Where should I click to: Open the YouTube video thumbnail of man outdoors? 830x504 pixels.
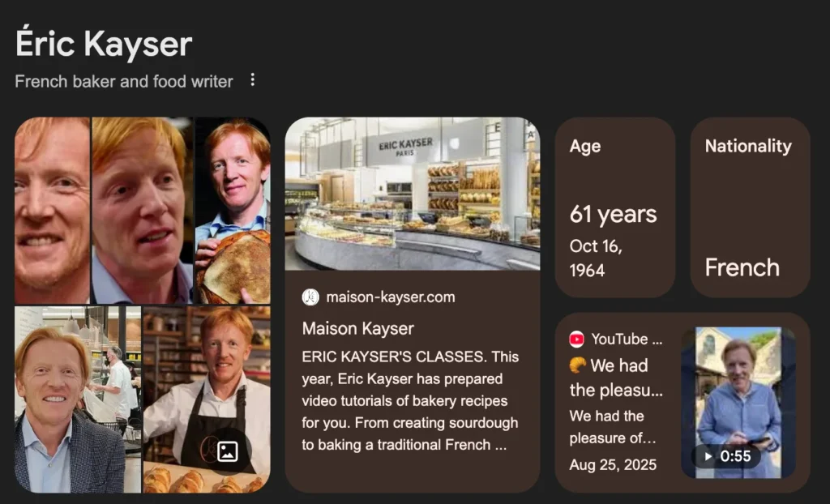coord(738,403)
